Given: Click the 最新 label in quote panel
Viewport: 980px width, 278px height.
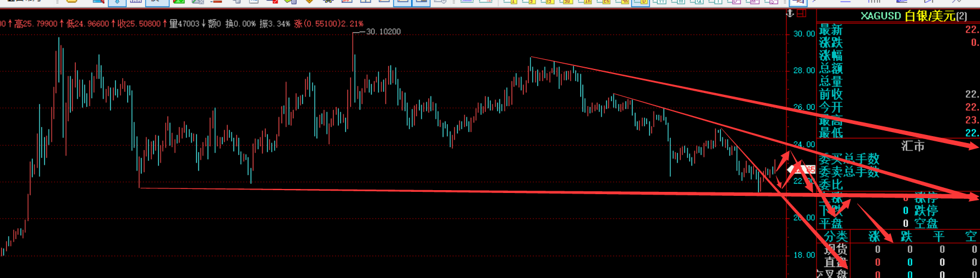Looking at the screenshot, I should coord(830,30).
